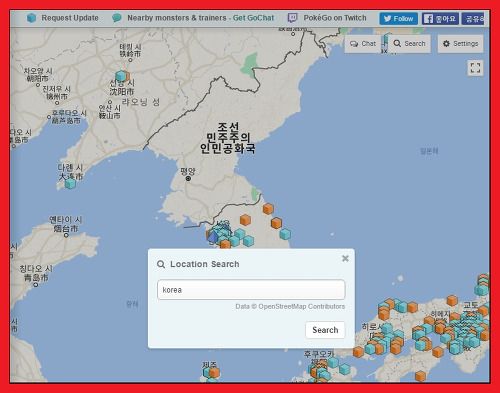Image resolution: width=500 pixels, height=393 pixels.
Task: Open the Search button on map
Action: point(410,44)
